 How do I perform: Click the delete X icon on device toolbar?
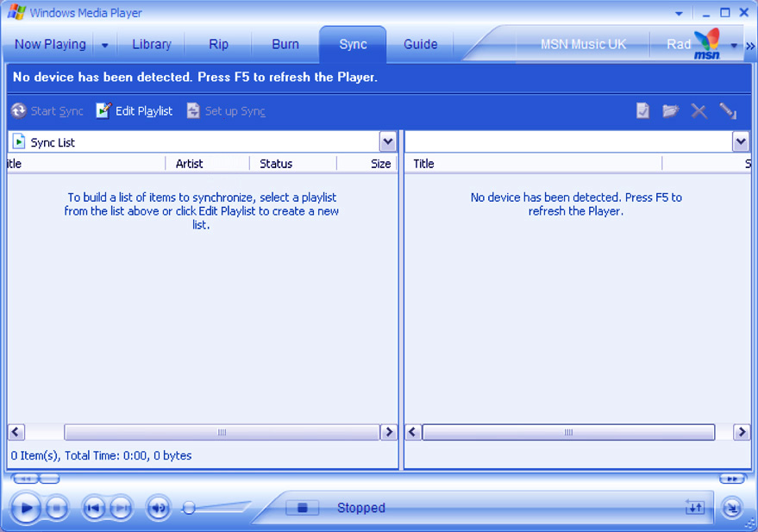699,111
